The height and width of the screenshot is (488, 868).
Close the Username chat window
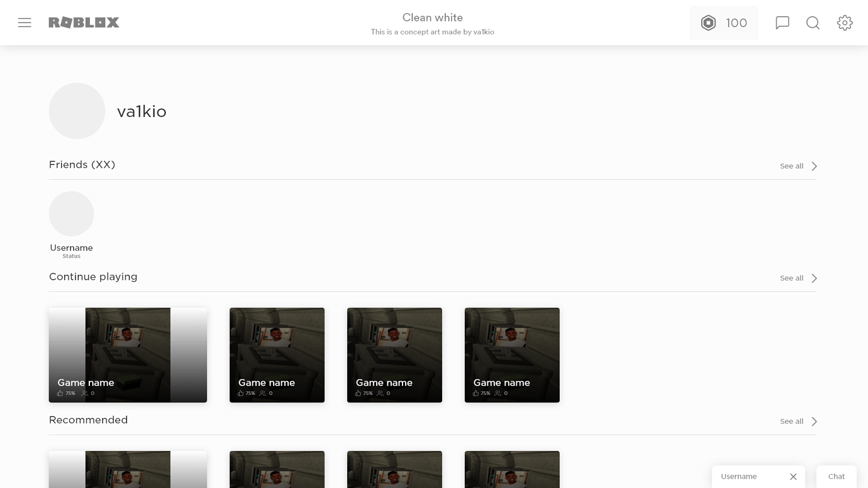point(793,476)
